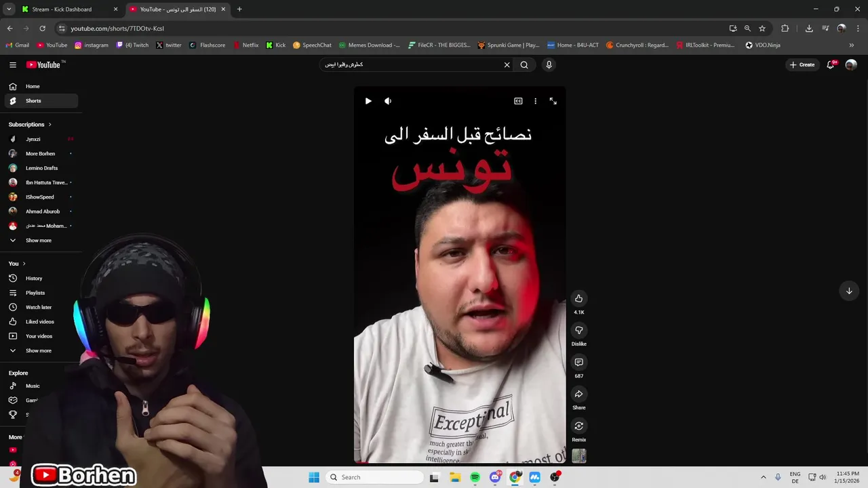Screen dimensions: 868x488
Task: Play the paused Short video
Action: click(368, 101)
